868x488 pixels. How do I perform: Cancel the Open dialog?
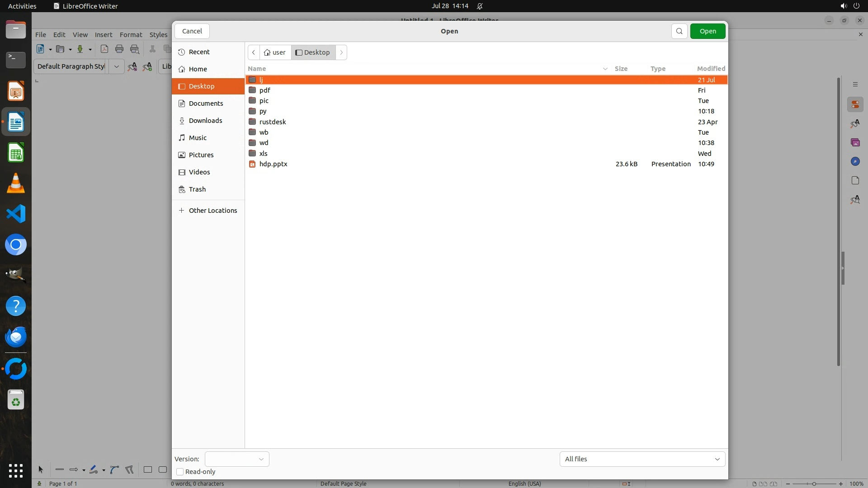coord(192,31)
